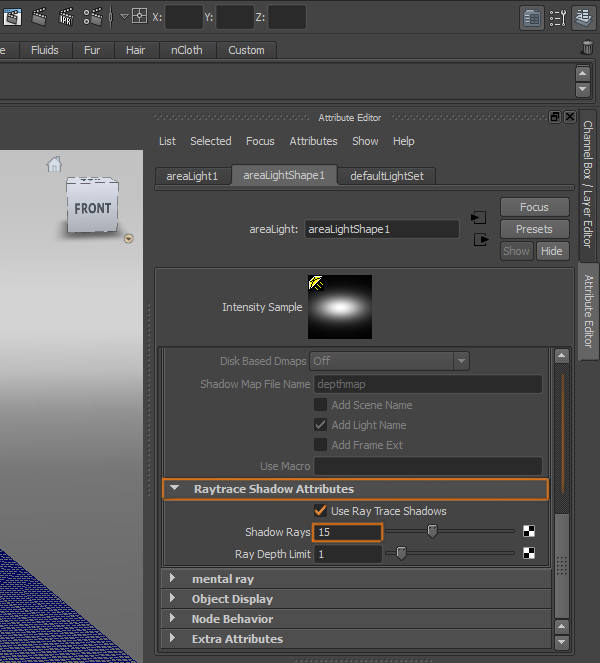Image resolution: width=600 pixels, height=663 pixels.
Task: Click the Shadow Rays slider handle
Action: (x=432, y=532)
